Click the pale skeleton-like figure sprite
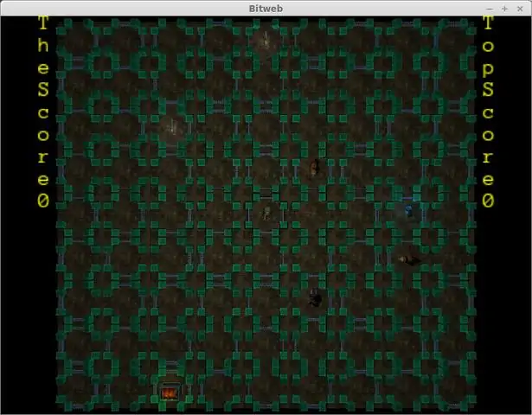The image size is (532, 415). pyautogui.click(x=266, y=214)
